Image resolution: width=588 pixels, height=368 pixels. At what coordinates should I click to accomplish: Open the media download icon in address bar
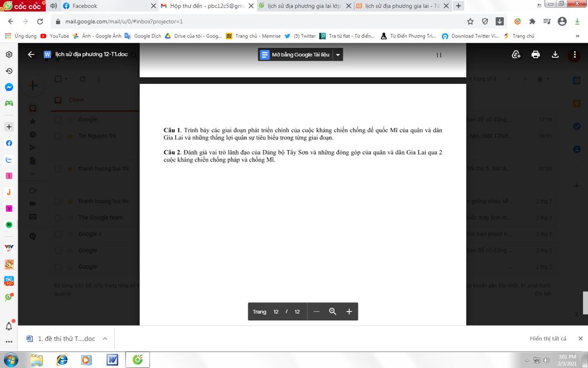coord(500,21)
